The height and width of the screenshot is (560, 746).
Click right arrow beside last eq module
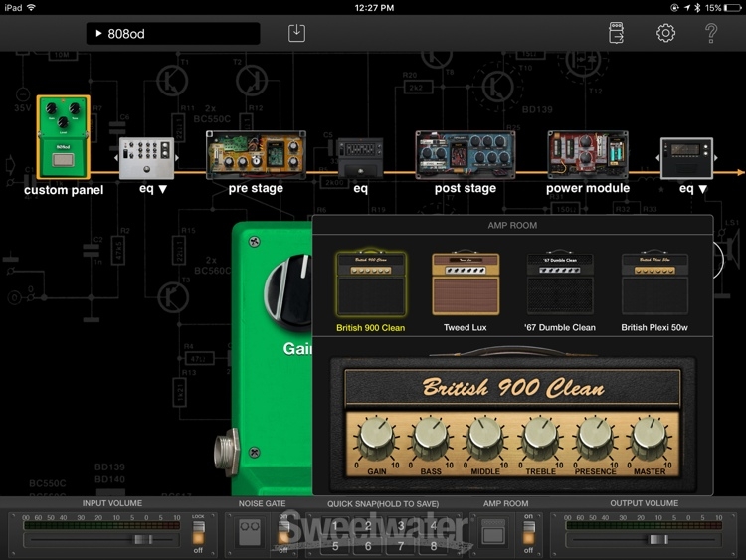click(716, 158)
